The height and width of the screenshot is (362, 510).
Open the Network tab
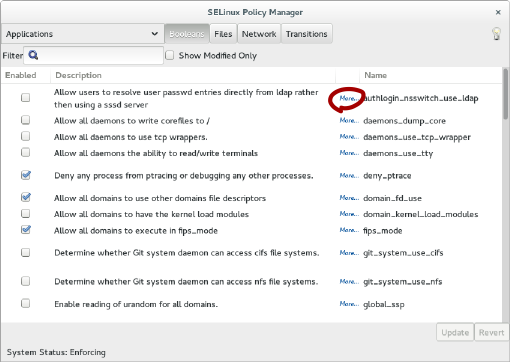point(259,34)
